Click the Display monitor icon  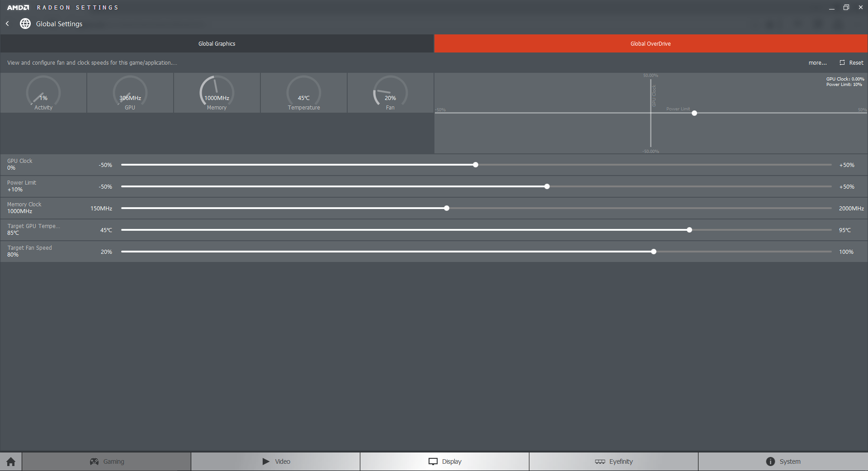[x=433, y=461]
